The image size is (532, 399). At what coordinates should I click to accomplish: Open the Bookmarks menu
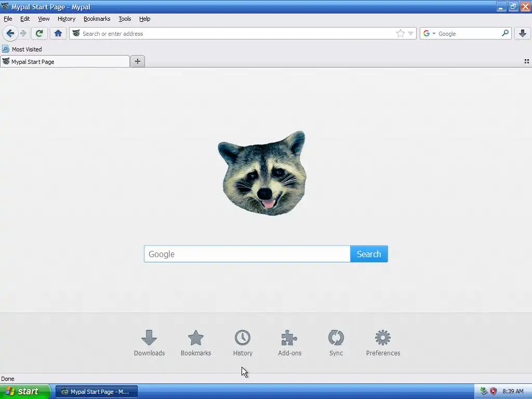[97, 19]
